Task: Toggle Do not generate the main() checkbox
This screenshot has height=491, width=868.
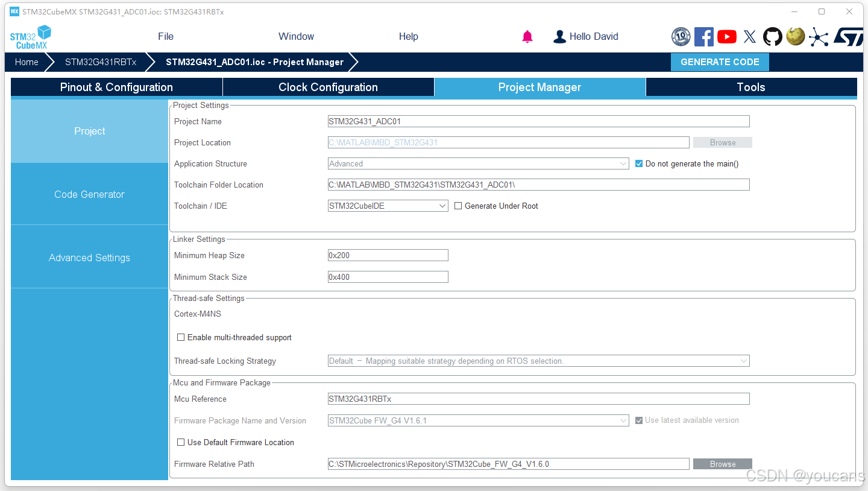Action: coord(640,163)
